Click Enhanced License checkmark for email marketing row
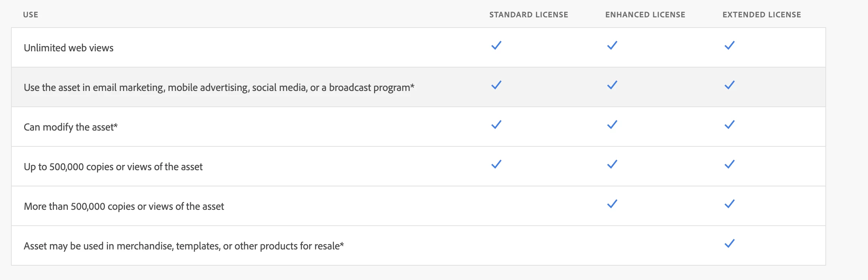The width and height of the screenshot is (868, 280). (x=612, y=85)
